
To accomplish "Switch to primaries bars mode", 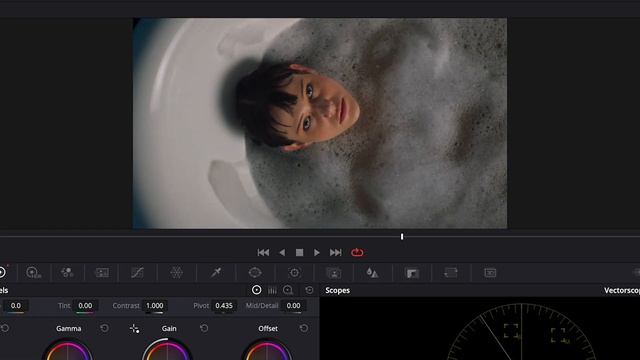I will 272,290.
